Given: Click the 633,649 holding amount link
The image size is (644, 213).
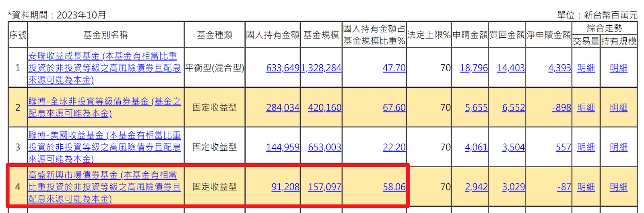Looking at the screenshot, I should (x=283, y=68).
